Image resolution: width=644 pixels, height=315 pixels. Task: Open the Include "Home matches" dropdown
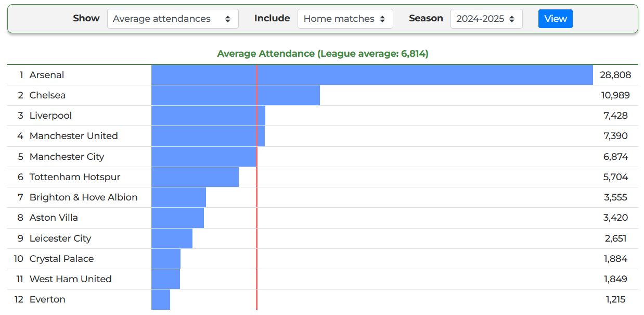coord(345,19)
